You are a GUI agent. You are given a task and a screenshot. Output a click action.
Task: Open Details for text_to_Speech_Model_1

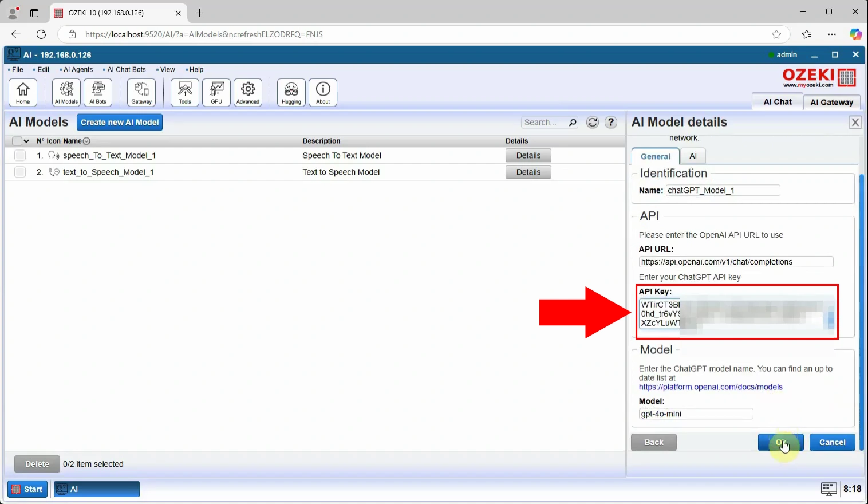pyautogui.click(x=528, y=172)
